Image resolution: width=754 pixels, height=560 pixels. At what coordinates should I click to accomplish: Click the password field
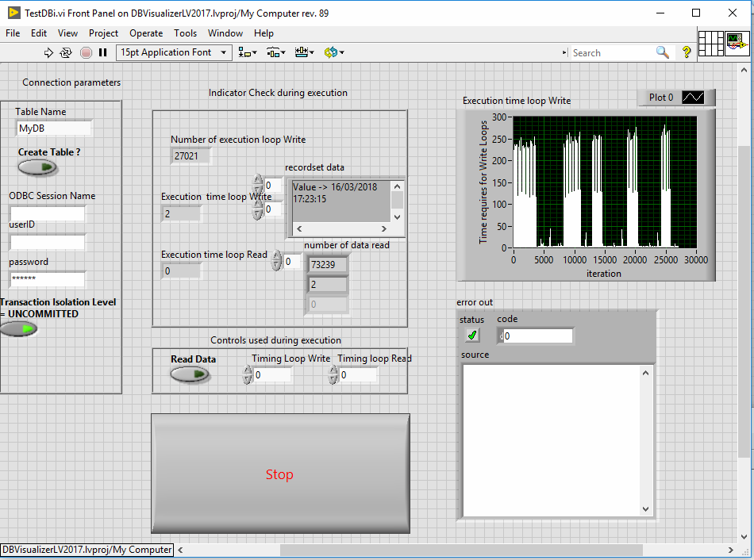(48, 278)
